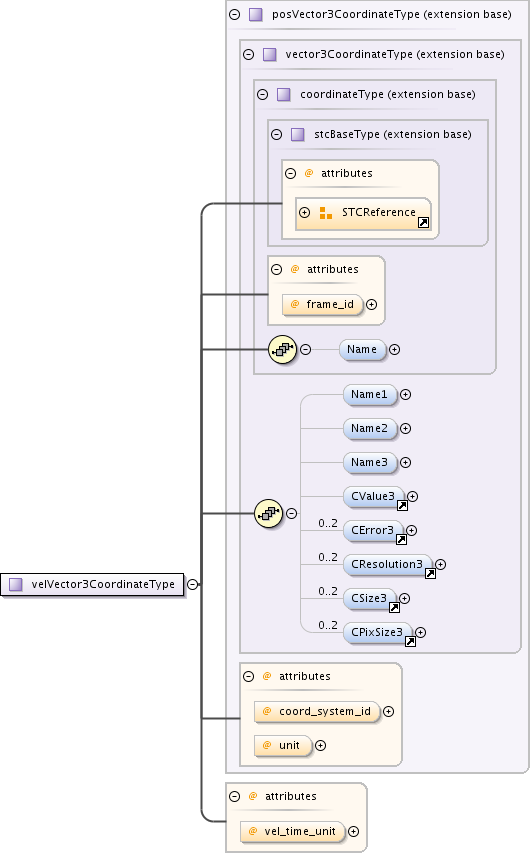Viewport: 531px width, 854px height.
Task: Select the CValue3 element node
Action: pyautogui.click(x=374, y=497)
